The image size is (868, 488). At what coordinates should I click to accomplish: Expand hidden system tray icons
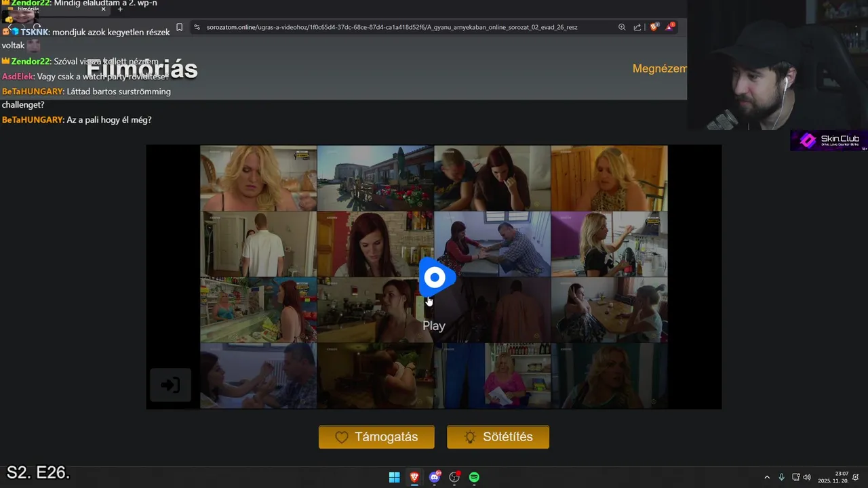(767, 477)
